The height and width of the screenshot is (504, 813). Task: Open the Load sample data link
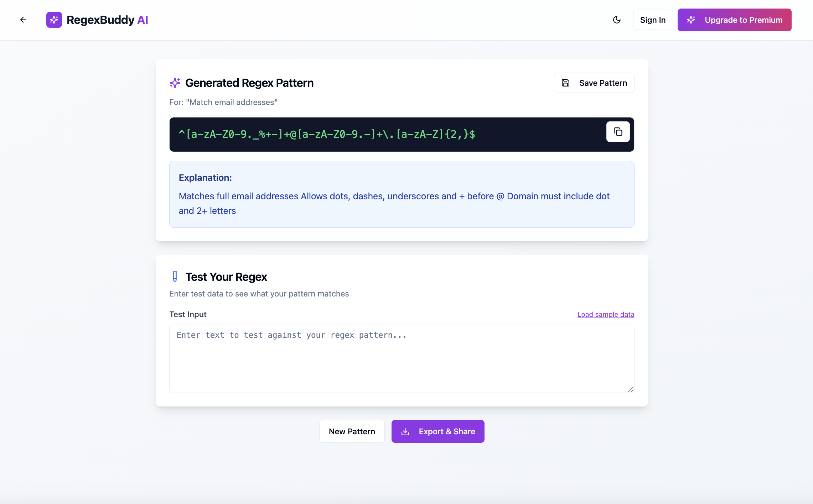606,314
